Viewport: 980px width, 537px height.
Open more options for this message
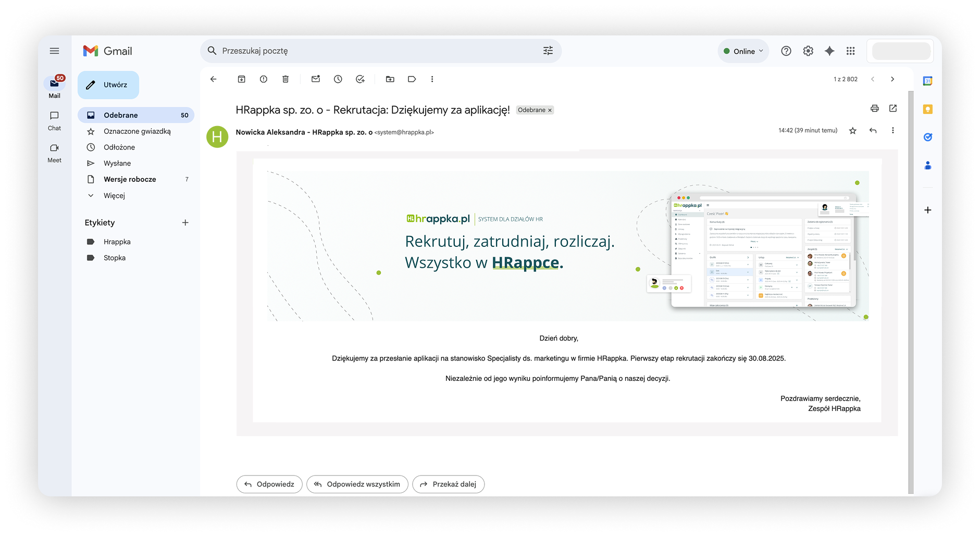point(892,131)
